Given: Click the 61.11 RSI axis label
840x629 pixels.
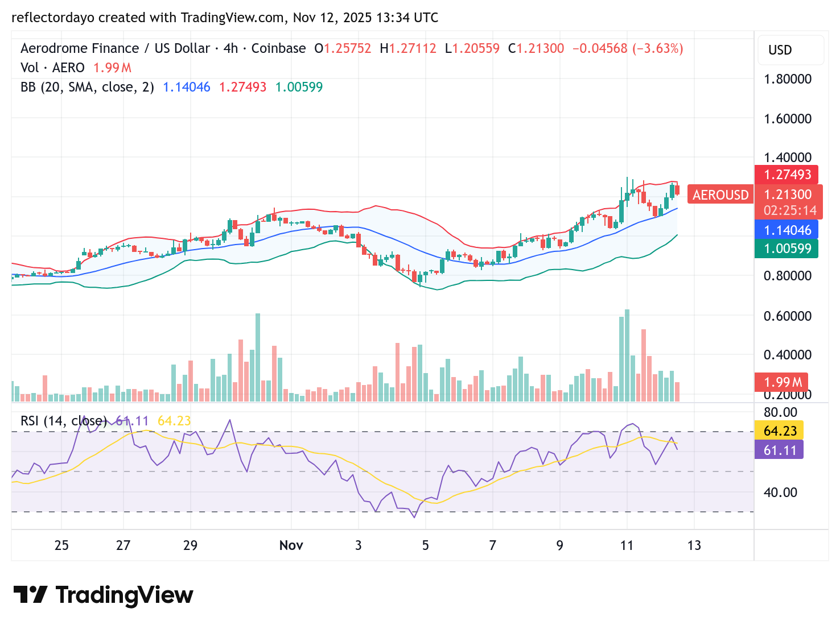Looking at the screenshot, I should pyautogui.click(x=779, y=450).
